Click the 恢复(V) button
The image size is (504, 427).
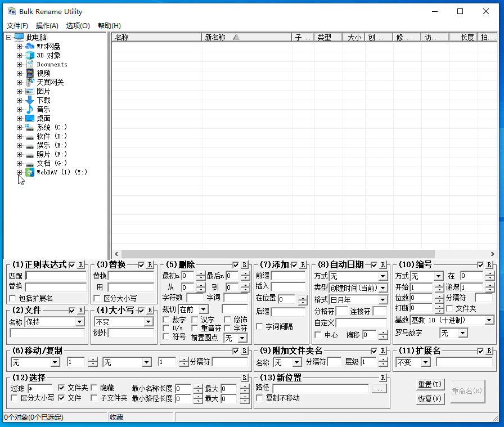tap(430, 399)
